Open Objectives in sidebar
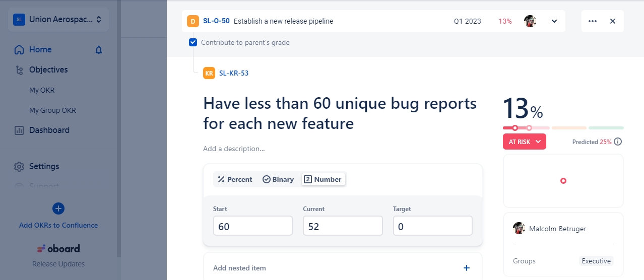Image resolution: width=644 pixels, height=280 pixels. [x=48, y=69]
